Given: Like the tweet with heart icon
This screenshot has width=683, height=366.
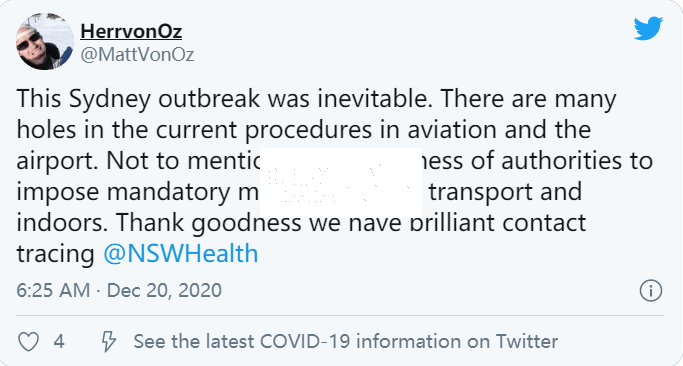Looking at the screenshot, I should click(28, 342).
